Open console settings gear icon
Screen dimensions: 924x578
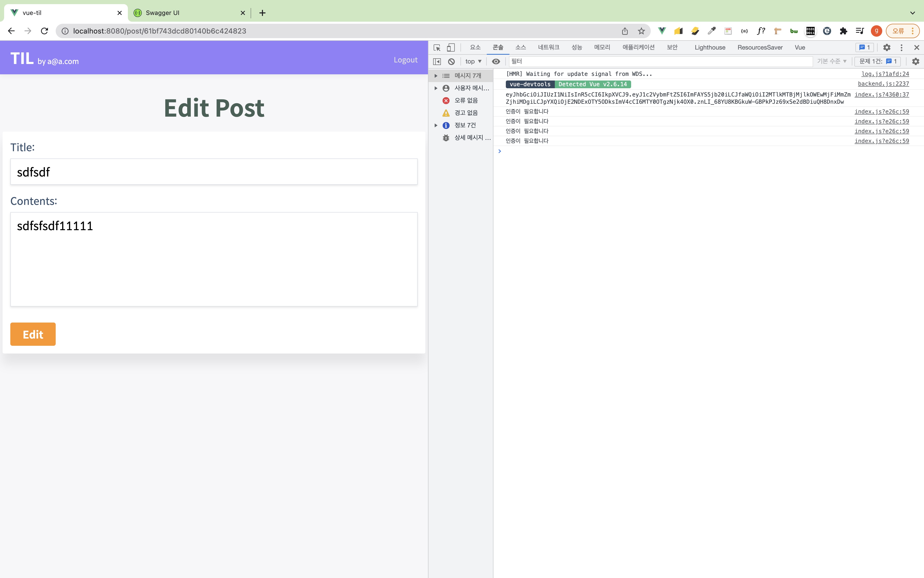[x=915, y=61]
